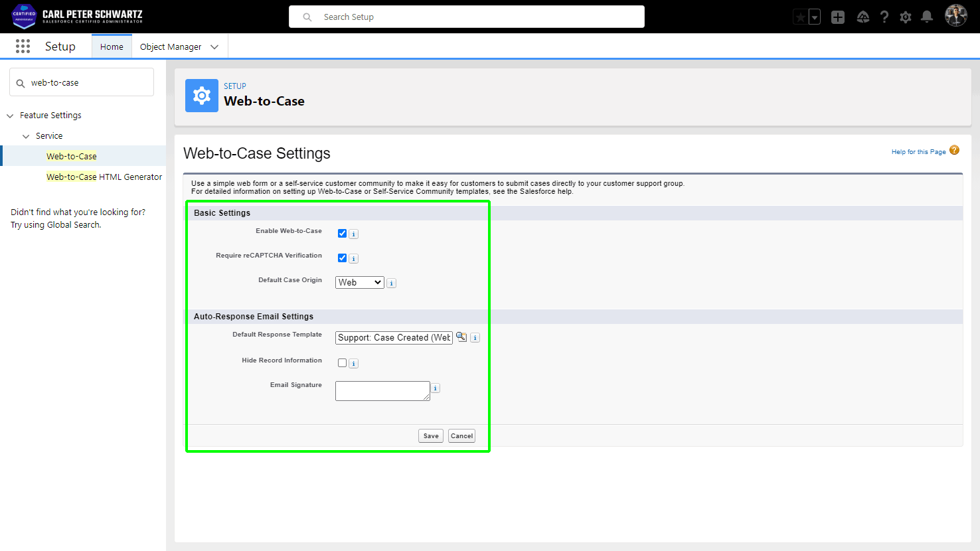
Task: Toggle the Enable Web-to-Case checkbox
Action: pos(342,233)
